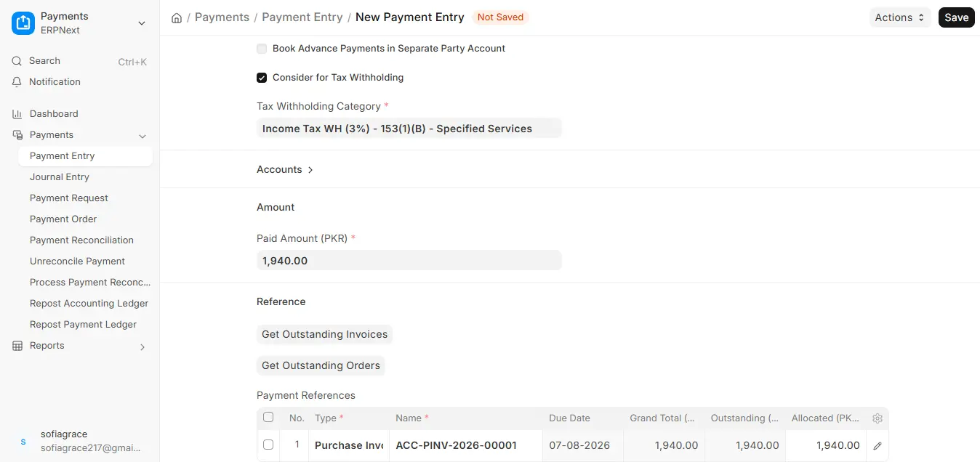This screenshot has width=980, height=462.
Task: Click the Outstanding column header
Action: [745, 418]
